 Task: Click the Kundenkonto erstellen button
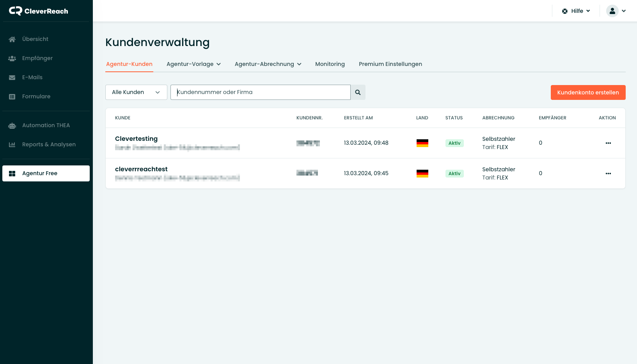click(588, 92)
